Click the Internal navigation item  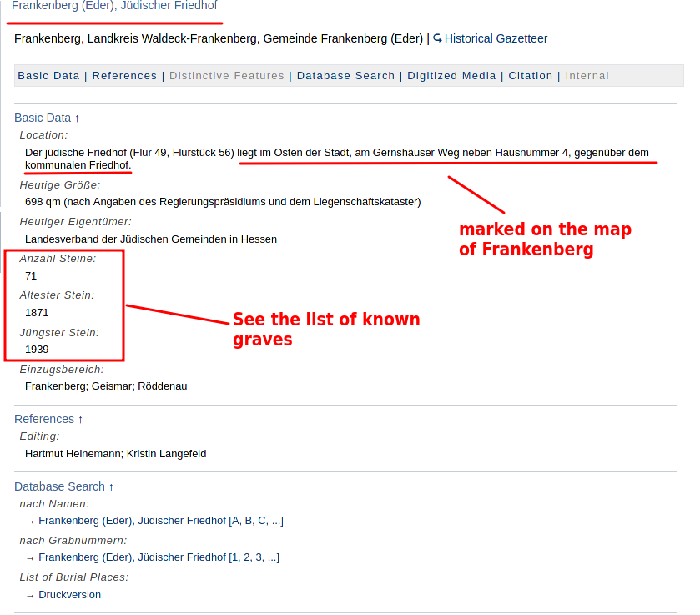587,76
